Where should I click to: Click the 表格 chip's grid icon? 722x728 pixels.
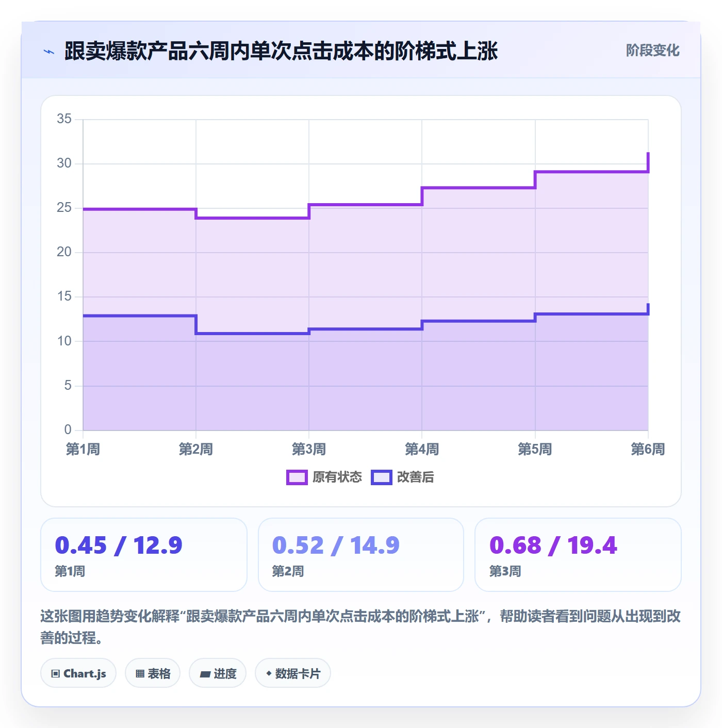140,674
